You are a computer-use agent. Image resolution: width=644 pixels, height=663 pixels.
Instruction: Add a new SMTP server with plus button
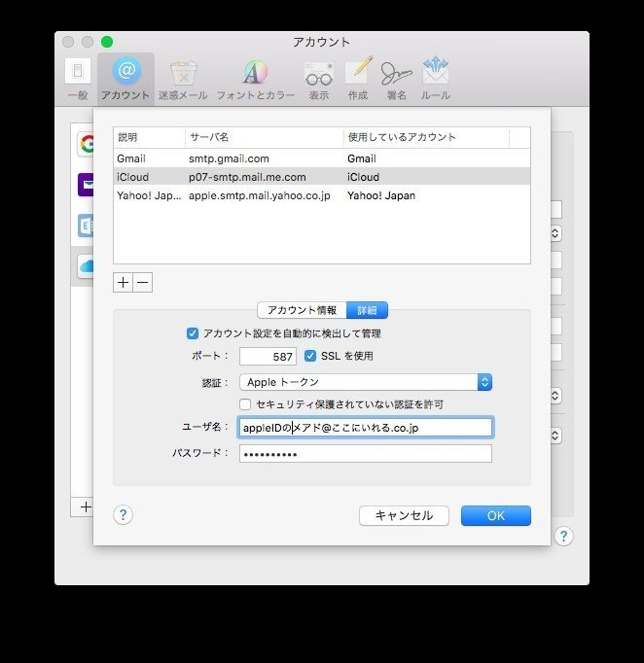tap(123, 283)
